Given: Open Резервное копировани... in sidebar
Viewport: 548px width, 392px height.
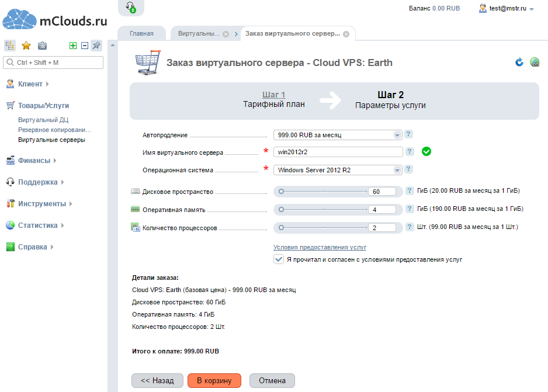Looking at the screenshot, I should [54, 130].
